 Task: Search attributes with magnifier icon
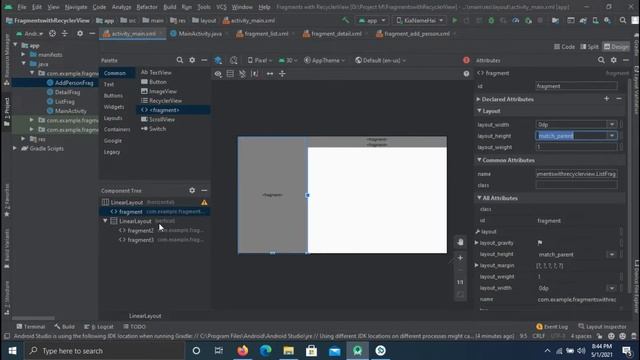[601, 60]
